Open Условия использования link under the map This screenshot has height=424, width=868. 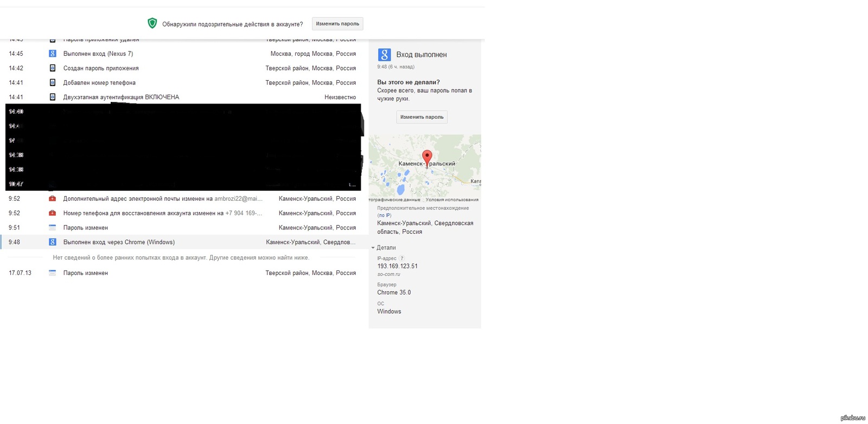pyautogui.click(x=452, y=200)
